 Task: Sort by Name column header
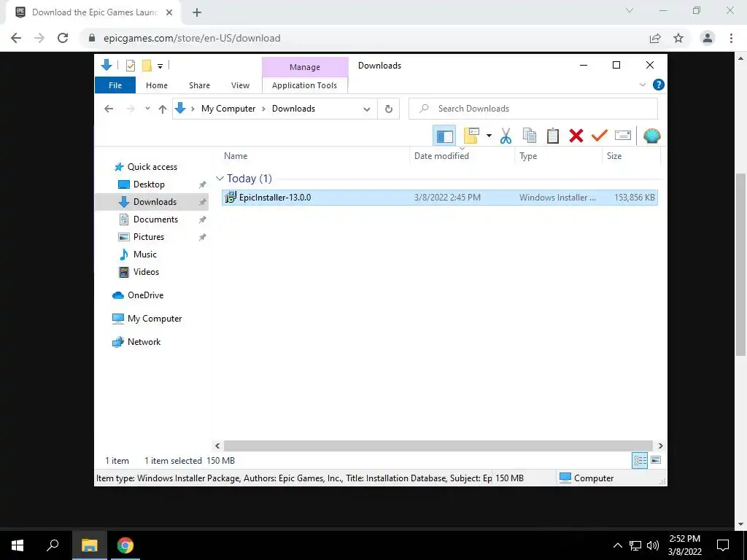236,156
